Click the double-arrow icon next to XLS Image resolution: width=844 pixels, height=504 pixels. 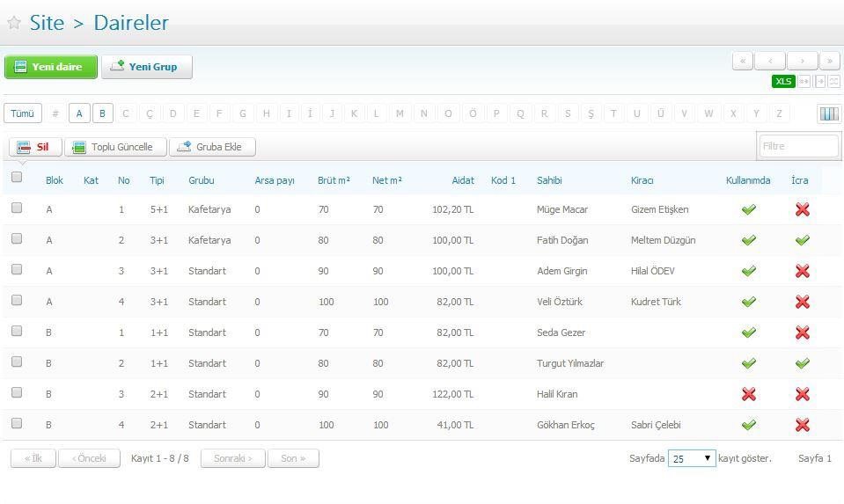coord(804,81)
